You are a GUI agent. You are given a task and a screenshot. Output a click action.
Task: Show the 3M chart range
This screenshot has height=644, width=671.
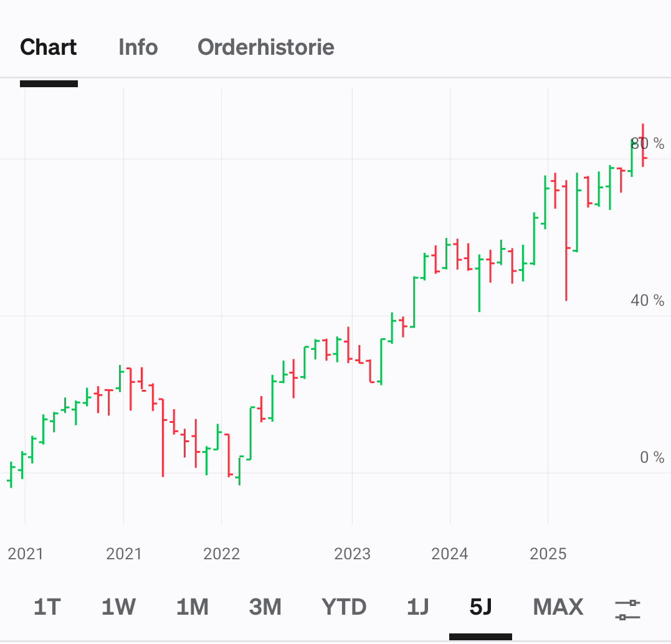pos(265,607)
